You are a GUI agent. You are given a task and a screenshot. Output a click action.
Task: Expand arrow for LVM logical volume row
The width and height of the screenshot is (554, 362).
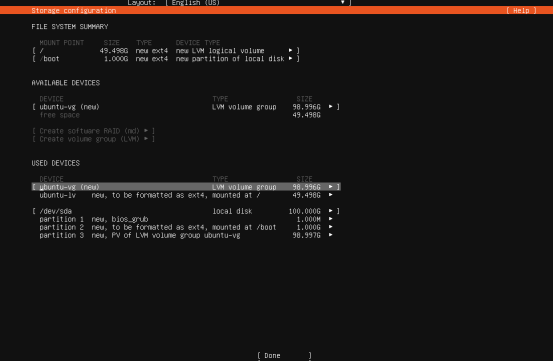[x=290, y=51]
